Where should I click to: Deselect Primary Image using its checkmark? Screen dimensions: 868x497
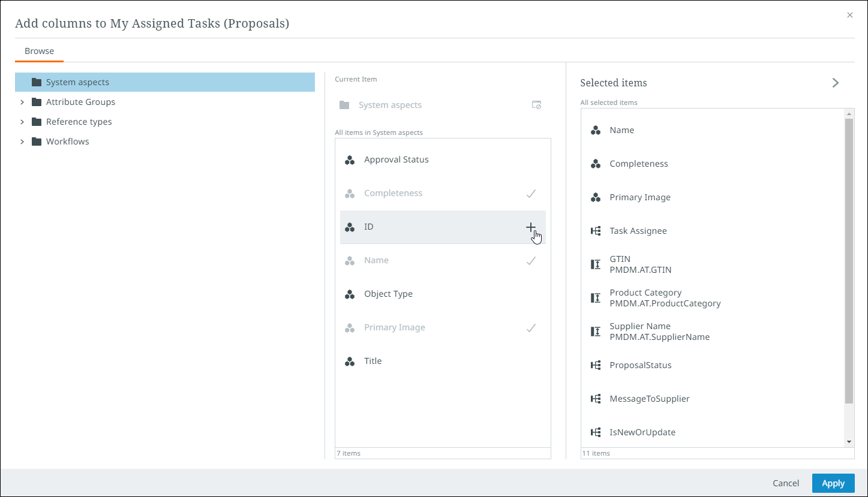530,328
